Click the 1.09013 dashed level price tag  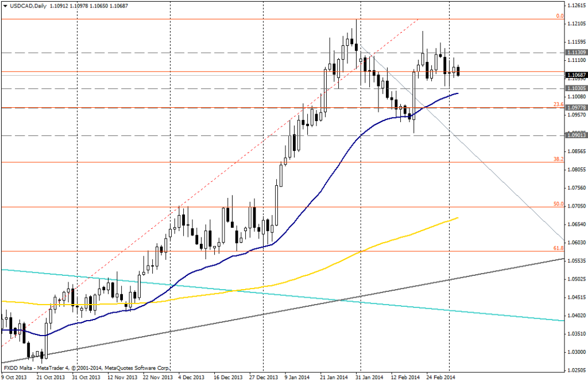click(575, 135)
